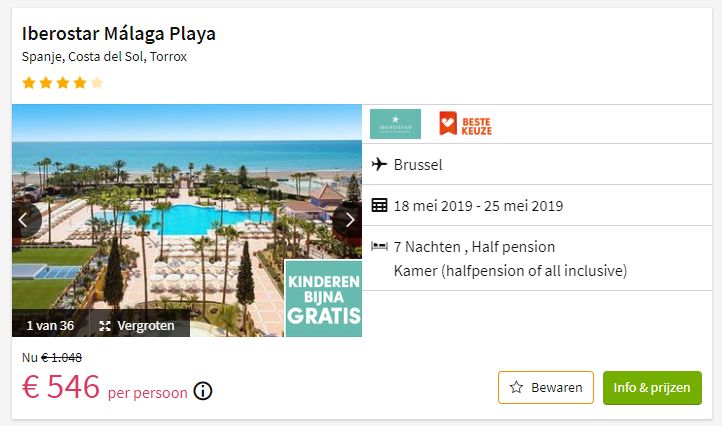Open the price info circle icon
The width and height of the screenshot is (722, 426).
point(203,391)
